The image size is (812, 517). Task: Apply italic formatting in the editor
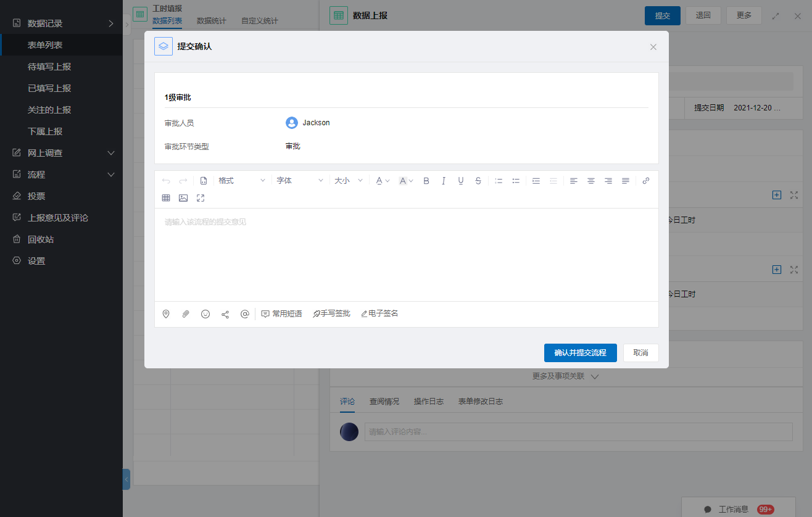click(443, 181)
